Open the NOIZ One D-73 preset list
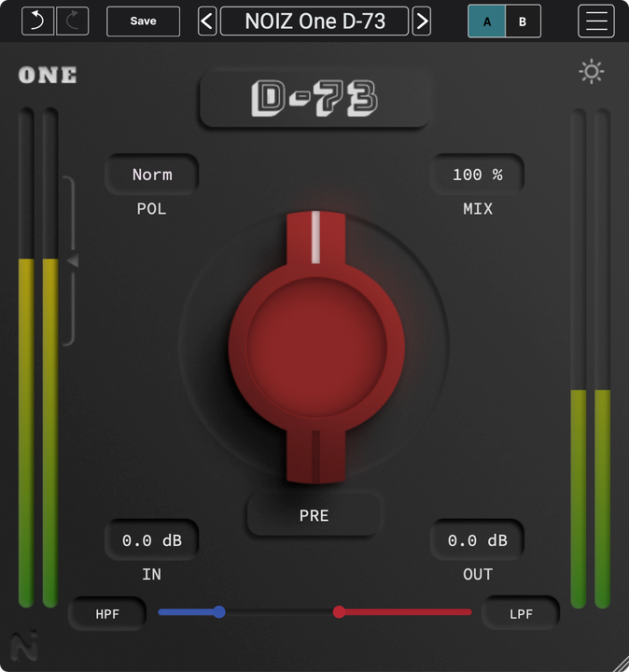Screen dimensions: 629x672 click(x=314, y=21)
